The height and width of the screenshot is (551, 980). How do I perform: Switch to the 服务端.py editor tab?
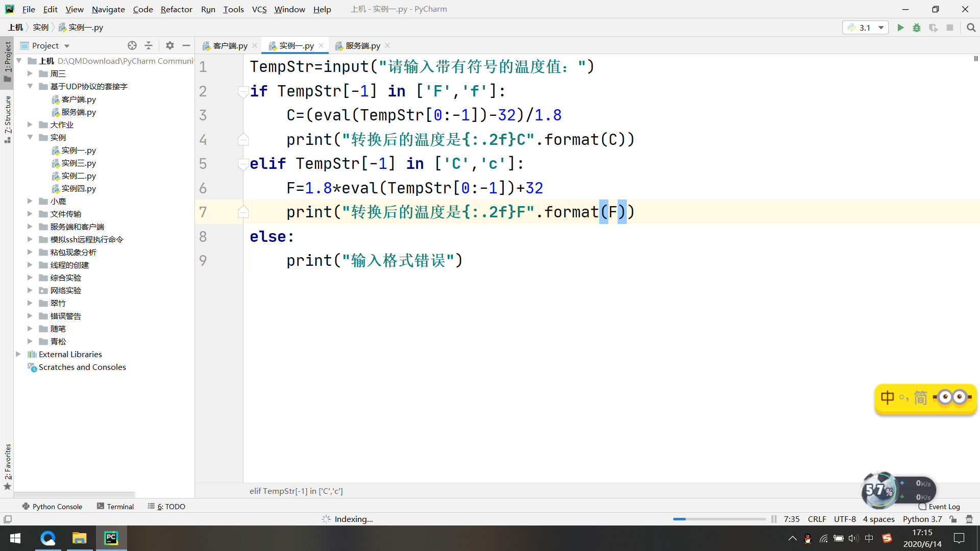[x=362, y=45]
